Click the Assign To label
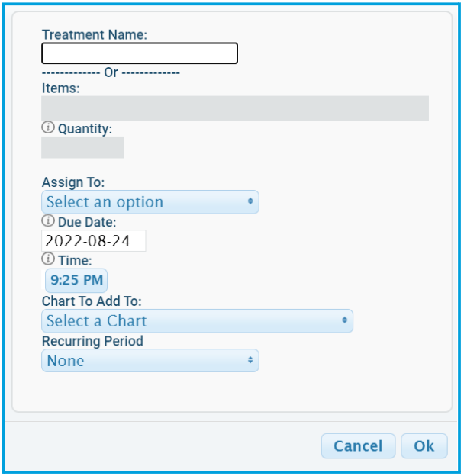 pos(73,182)
